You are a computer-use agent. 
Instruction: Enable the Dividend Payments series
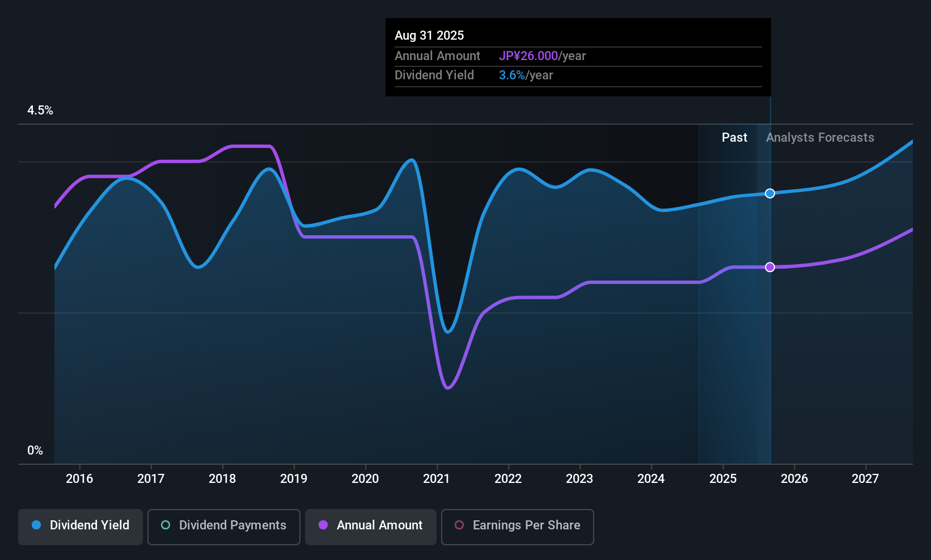point(224,527)
